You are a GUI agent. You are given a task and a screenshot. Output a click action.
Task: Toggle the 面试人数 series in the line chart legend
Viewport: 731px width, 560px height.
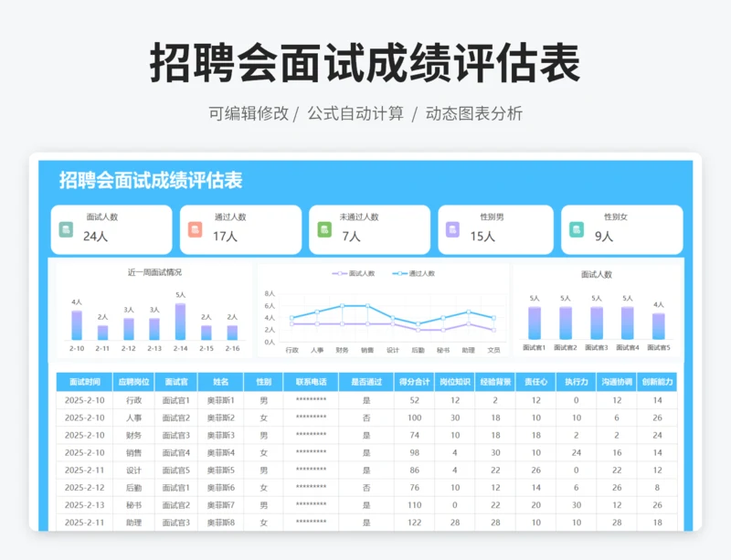pos(356,273)
